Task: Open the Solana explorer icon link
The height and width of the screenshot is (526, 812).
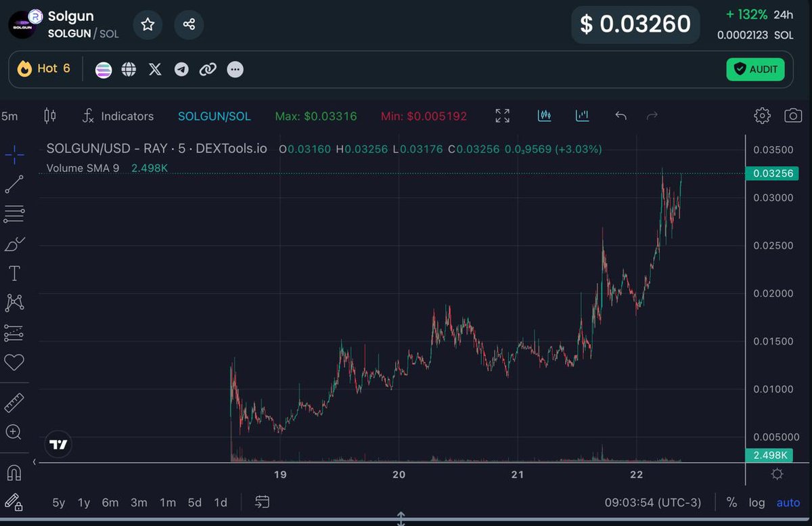Action: (103, 69)
